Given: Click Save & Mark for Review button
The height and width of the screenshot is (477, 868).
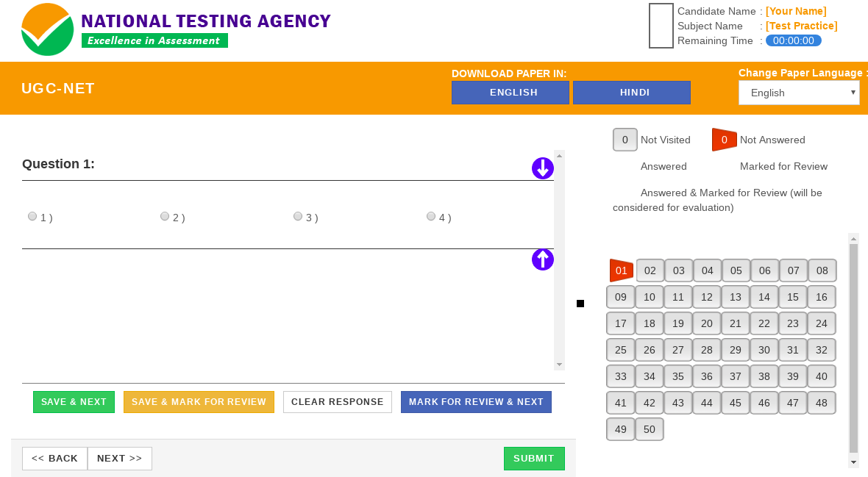Looking at the screenshot, I should (x=199, y=402).
